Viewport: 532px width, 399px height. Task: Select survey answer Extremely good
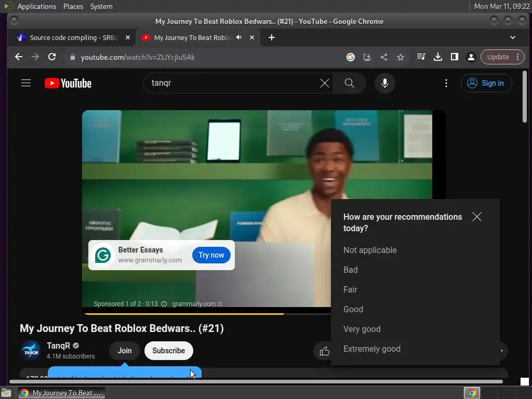[372, 349]
